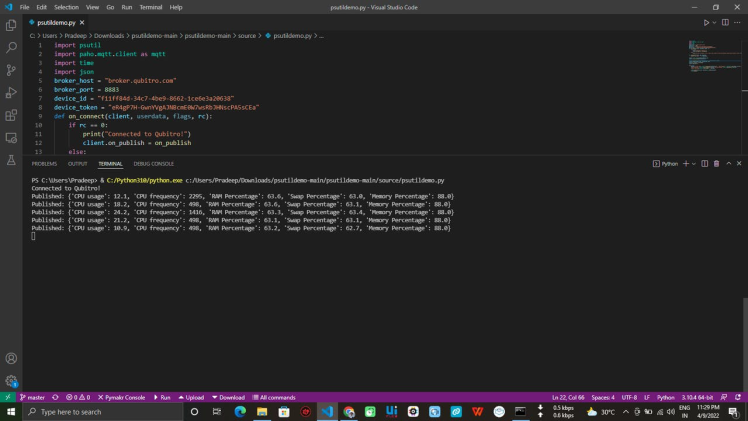Open the Extensions view
The height and width of the screenshot is (421, 748).
(x=11, y=116)
